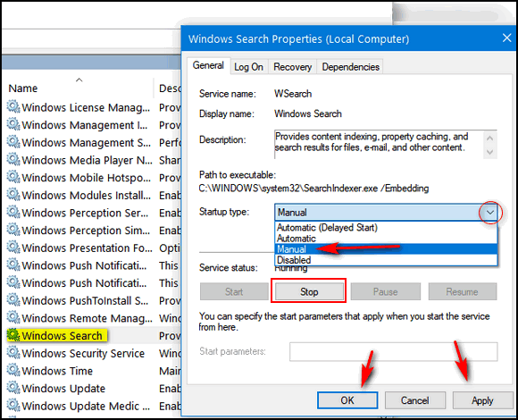518x420 pixels.
Task: Click the greyed Resume service button
Action: point(462,292)
